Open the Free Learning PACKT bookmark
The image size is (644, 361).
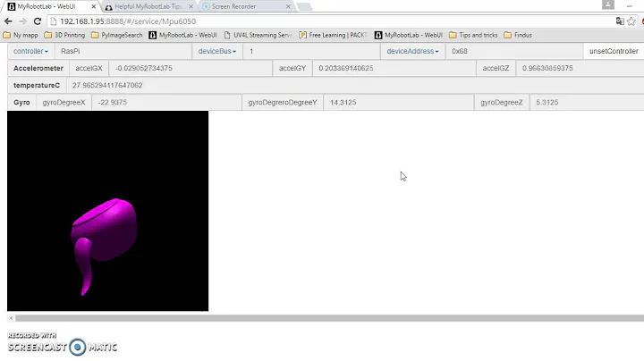tap(333, 35)
